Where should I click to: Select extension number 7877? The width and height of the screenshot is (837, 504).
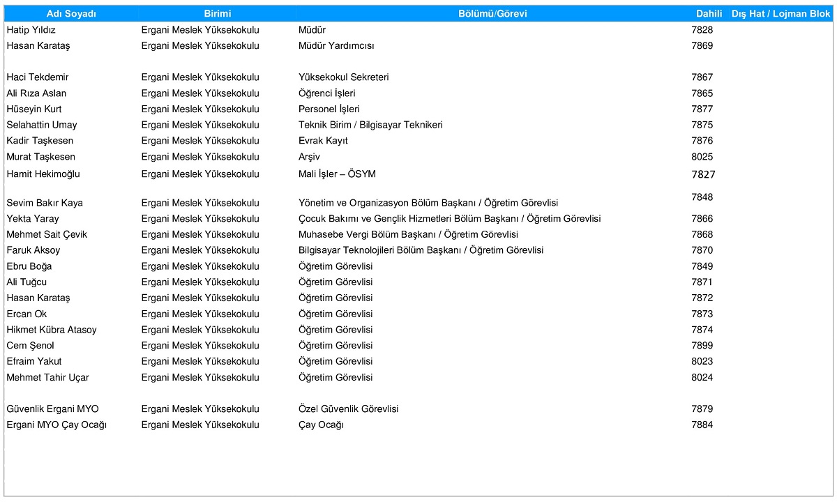[x=702, y=109]
